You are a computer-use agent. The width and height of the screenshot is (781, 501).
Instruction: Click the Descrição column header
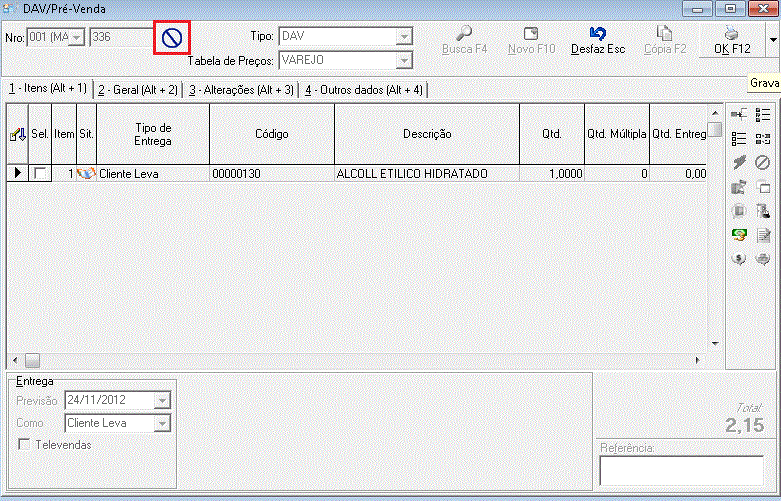pyautogui.click(x=427, y=134)
